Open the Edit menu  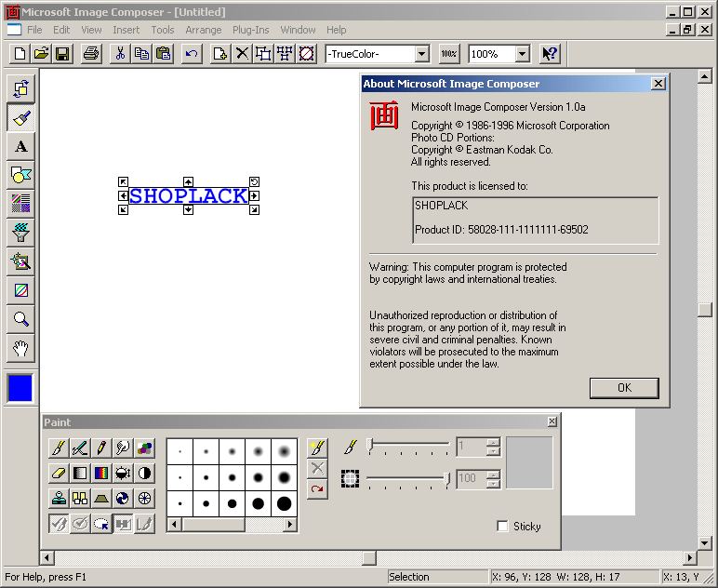coord(61,30)
